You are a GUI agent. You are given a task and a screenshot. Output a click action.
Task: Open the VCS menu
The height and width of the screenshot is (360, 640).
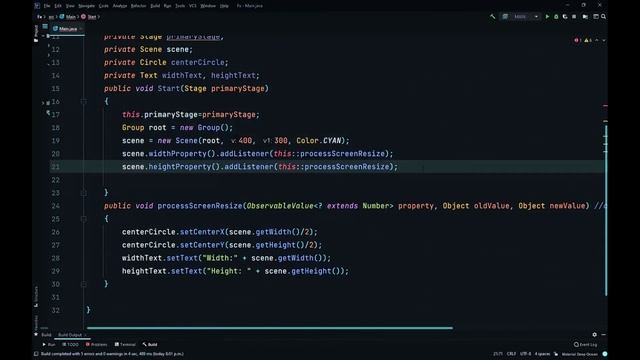(x=193, y=6)
